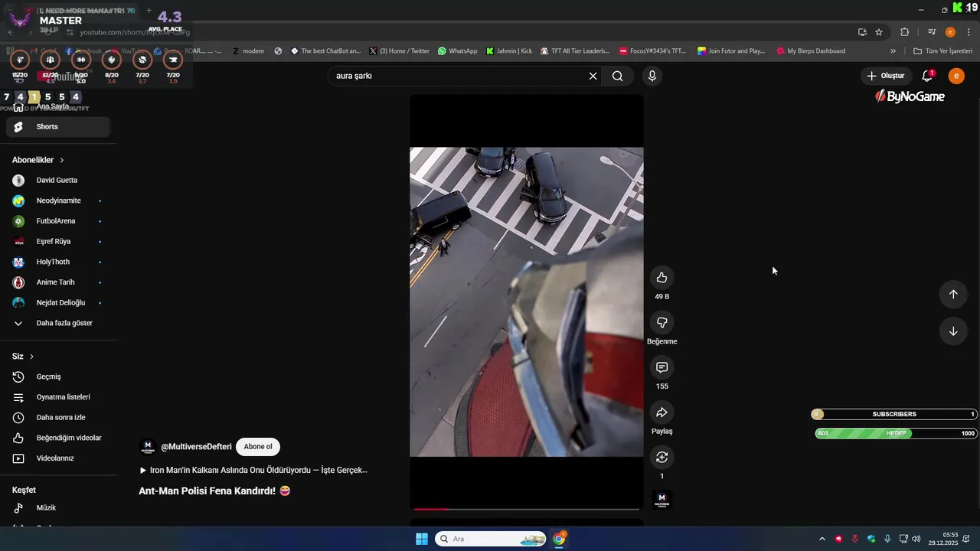Open WhatsApp bookmark
The height and width of the screenshot is (551, 980).
click(458, 51)
